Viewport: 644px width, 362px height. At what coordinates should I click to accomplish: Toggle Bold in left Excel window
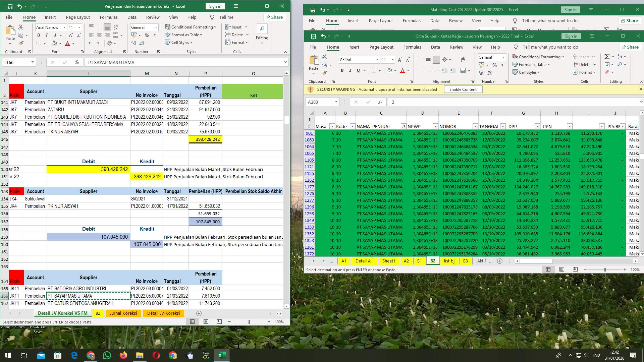pyautogui.click(x=39, y=35)
